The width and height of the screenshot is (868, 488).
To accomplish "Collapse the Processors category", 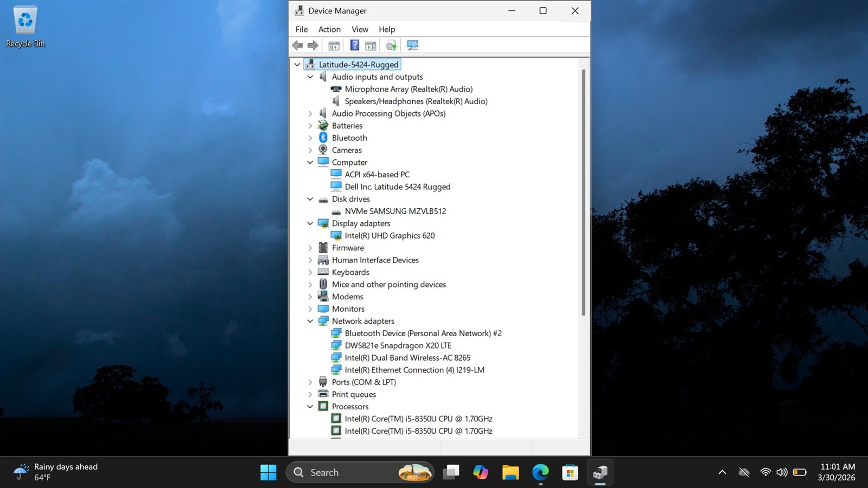I will tap(310, 407).
